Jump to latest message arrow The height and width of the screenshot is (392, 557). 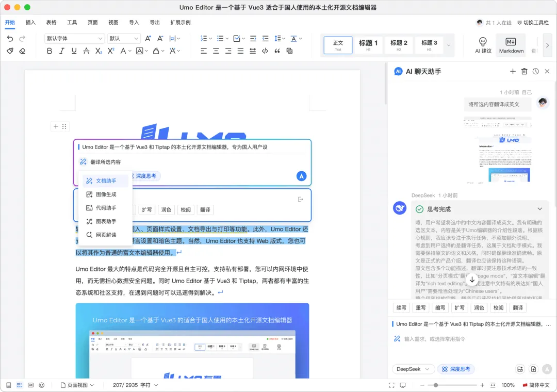coord(472,280)
